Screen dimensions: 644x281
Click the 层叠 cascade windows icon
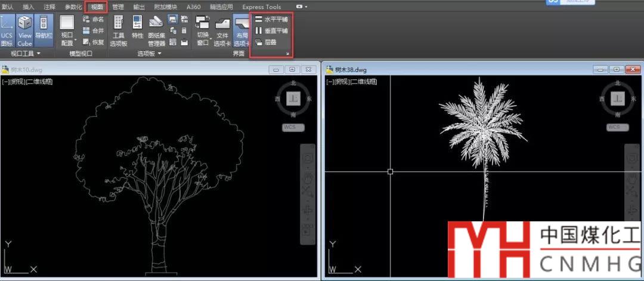click(258, 42)
